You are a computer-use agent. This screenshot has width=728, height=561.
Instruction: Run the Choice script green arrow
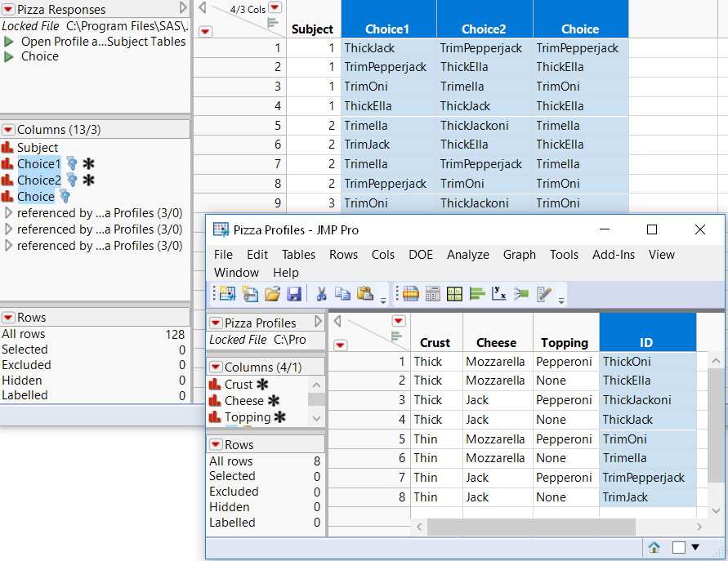[x=7, y=56]
